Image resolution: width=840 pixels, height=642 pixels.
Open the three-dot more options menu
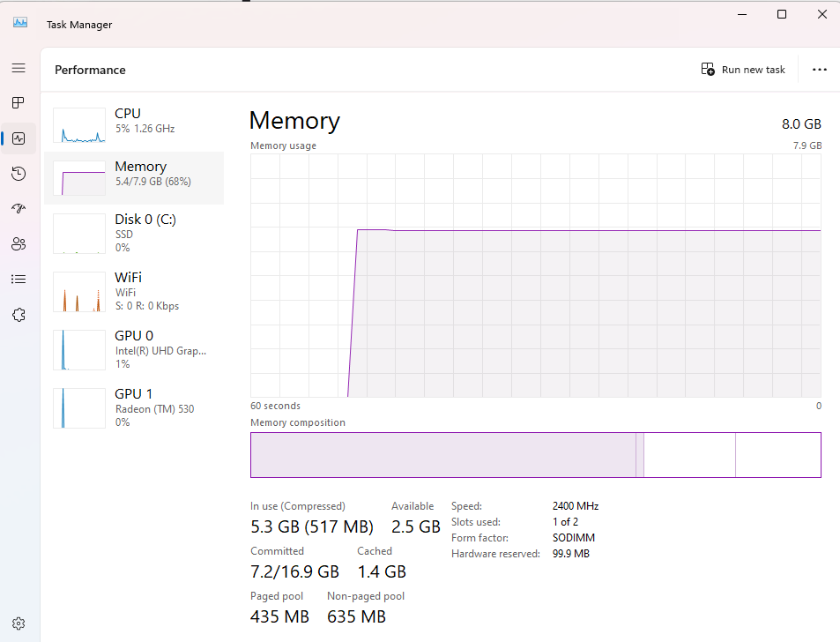(820, 70)
